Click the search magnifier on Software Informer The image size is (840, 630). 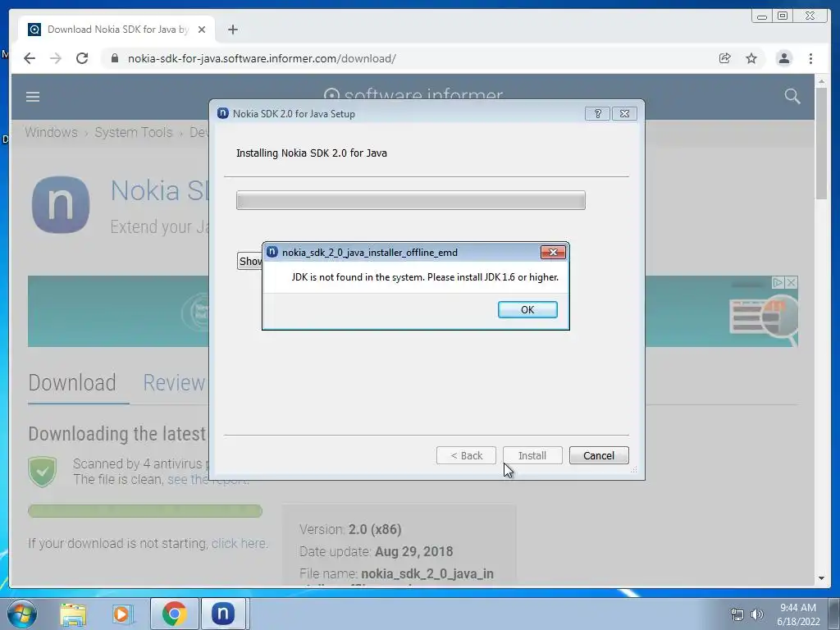[792, 97]
